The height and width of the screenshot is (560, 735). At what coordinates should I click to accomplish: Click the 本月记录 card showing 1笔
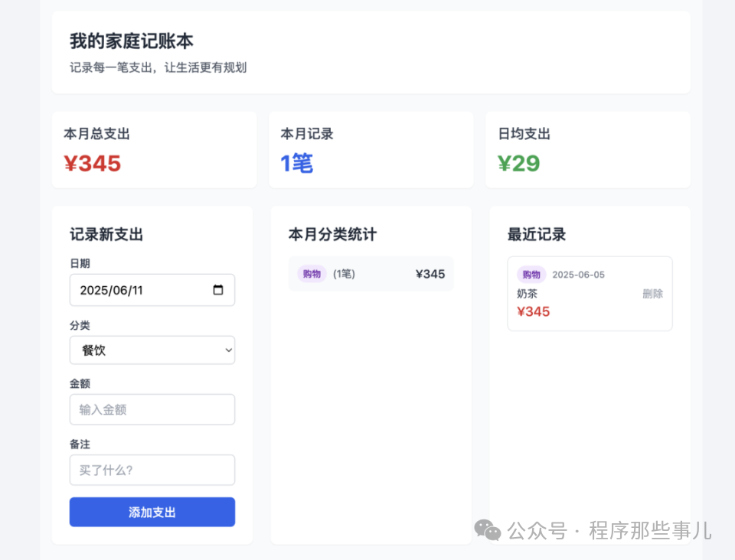pyautogui.click(x=371, y=149)
